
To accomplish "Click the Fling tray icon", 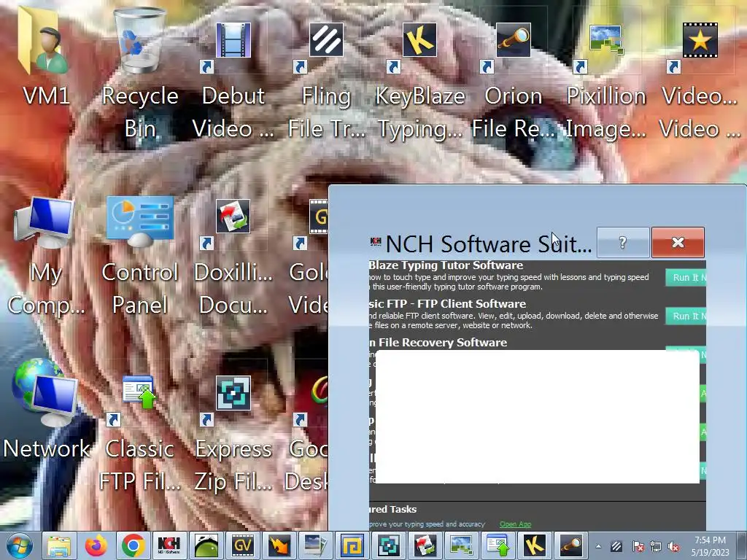I will coord(616,547).
